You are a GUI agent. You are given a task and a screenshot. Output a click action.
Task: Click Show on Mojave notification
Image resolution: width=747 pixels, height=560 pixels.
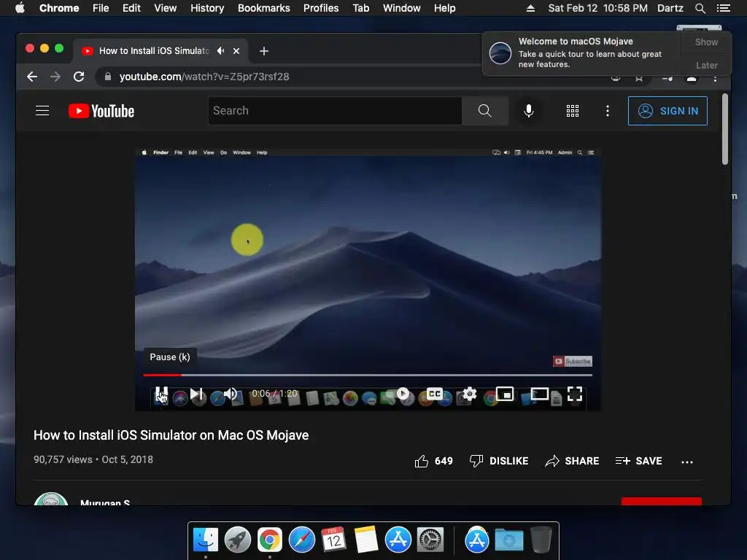(706, 42)
